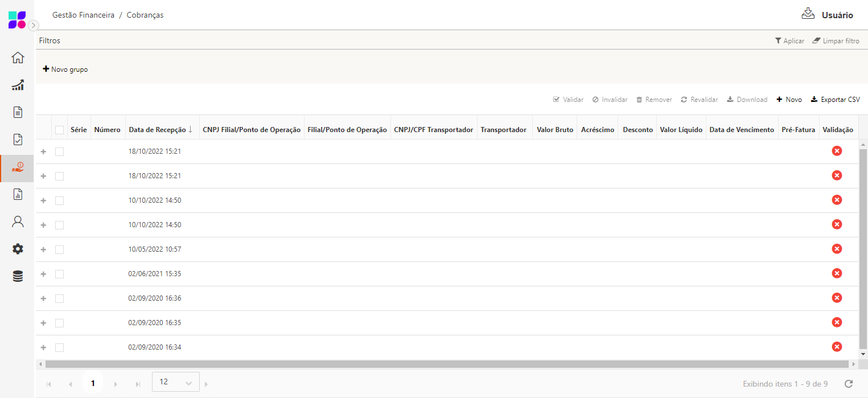
Task: Open the Home icon in sidebar
Action: [x=18, y=58]
